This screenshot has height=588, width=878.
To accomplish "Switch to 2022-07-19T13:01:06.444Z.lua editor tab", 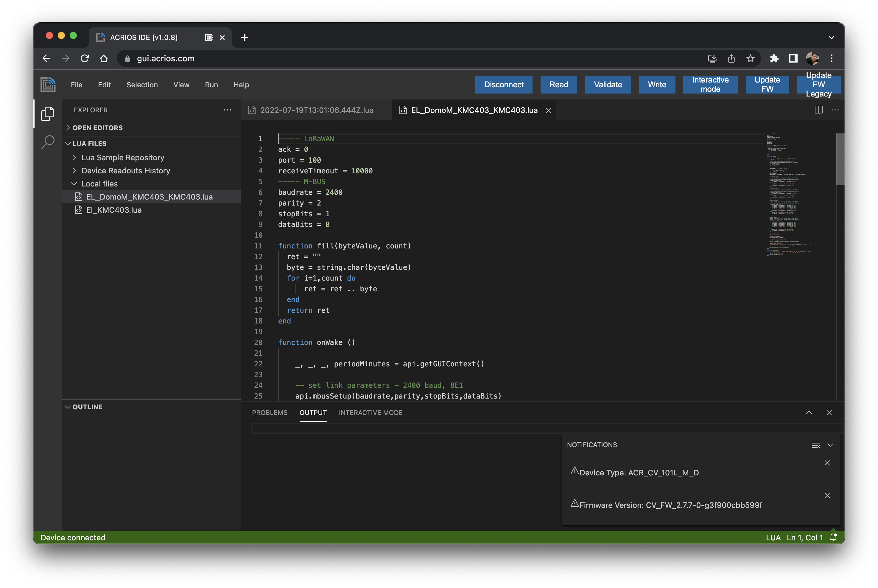I will click(x=316, y=110).
